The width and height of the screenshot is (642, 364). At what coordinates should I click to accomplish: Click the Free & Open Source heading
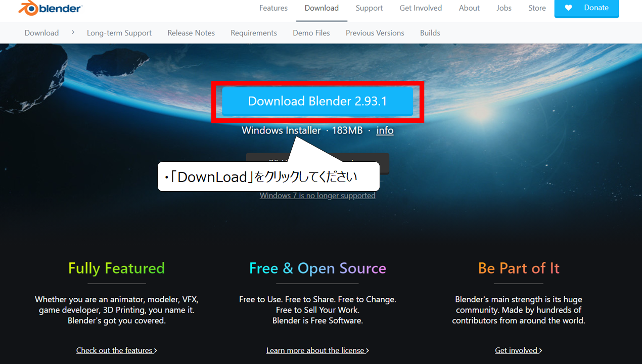click(x=317, y=268)
